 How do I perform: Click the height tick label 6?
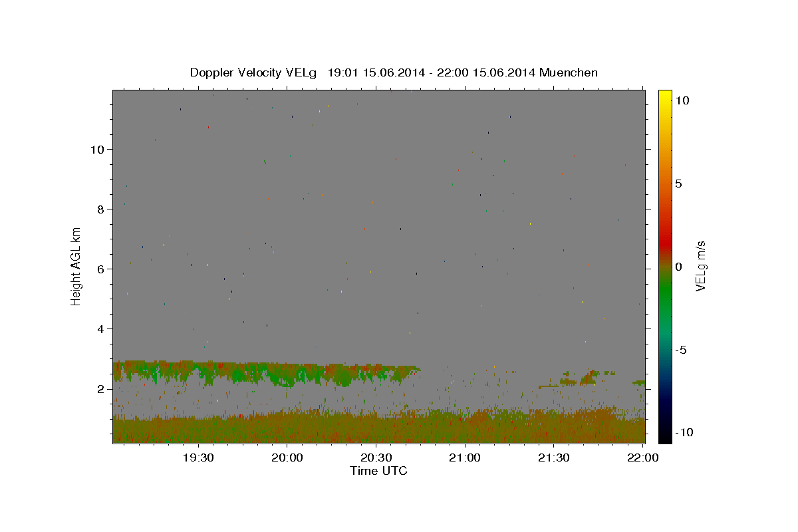101,269
